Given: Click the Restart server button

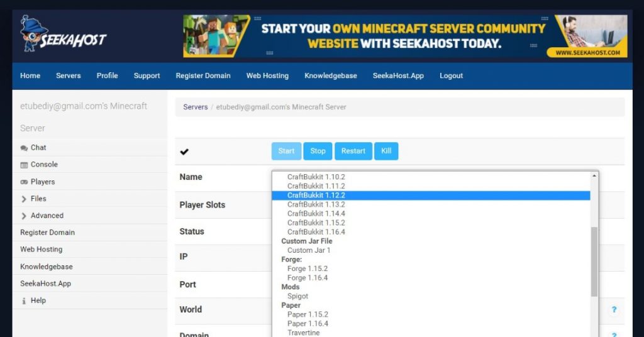Looking at the screenshot, I should tap(353, 151).
